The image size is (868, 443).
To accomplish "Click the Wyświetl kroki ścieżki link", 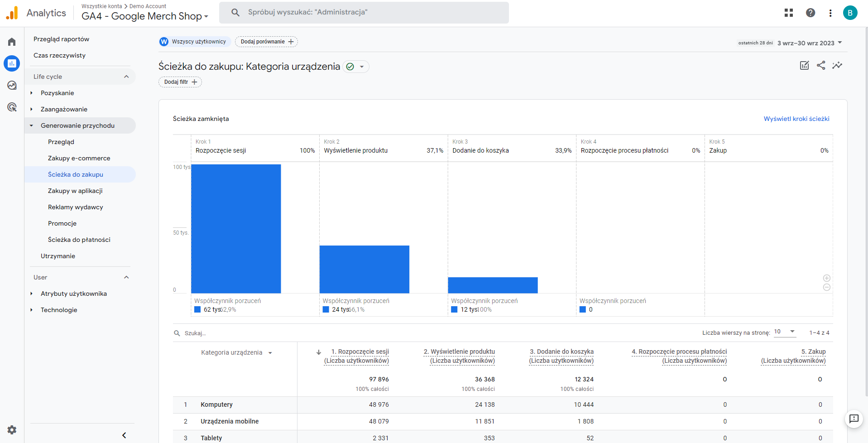I will click(x=796, y=119).
